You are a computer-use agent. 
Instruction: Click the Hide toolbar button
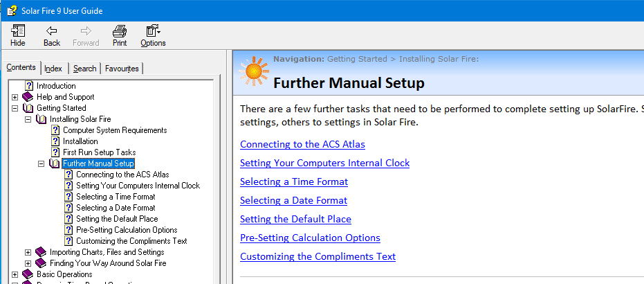click(18, 36)
